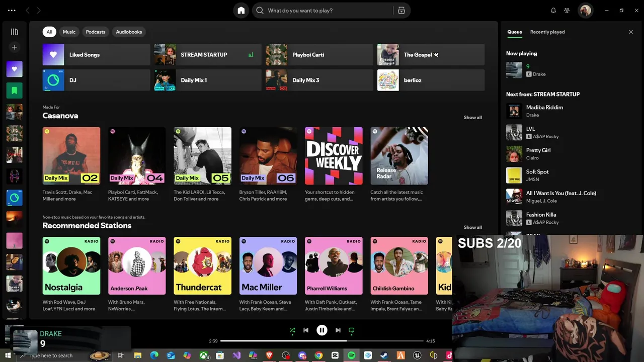
Task: Open the profile avatar menu
Action: point(585,11)
